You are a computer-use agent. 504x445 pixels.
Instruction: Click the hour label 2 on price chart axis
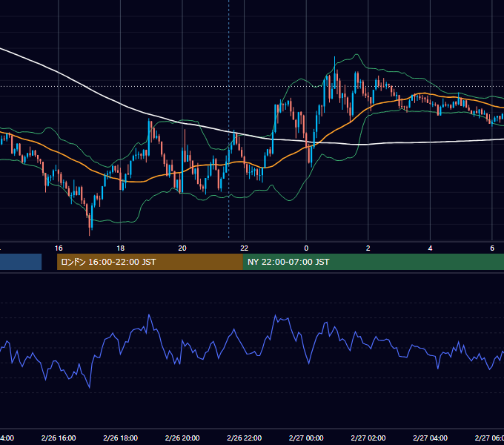click(368, 248)
